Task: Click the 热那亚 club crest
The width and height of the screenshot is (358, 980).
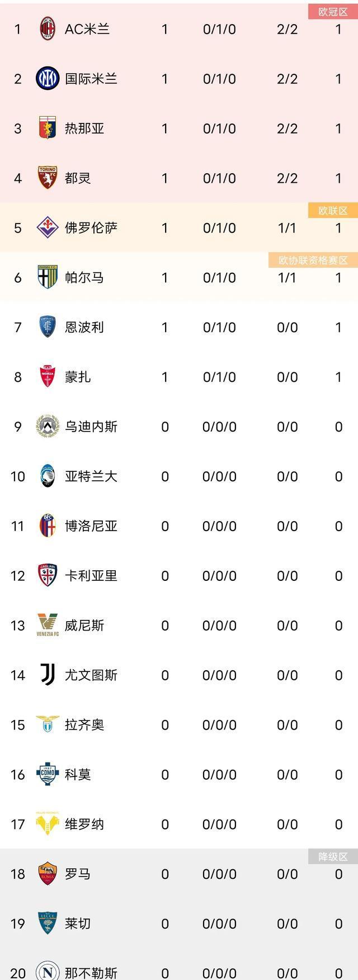Action: 47,129
